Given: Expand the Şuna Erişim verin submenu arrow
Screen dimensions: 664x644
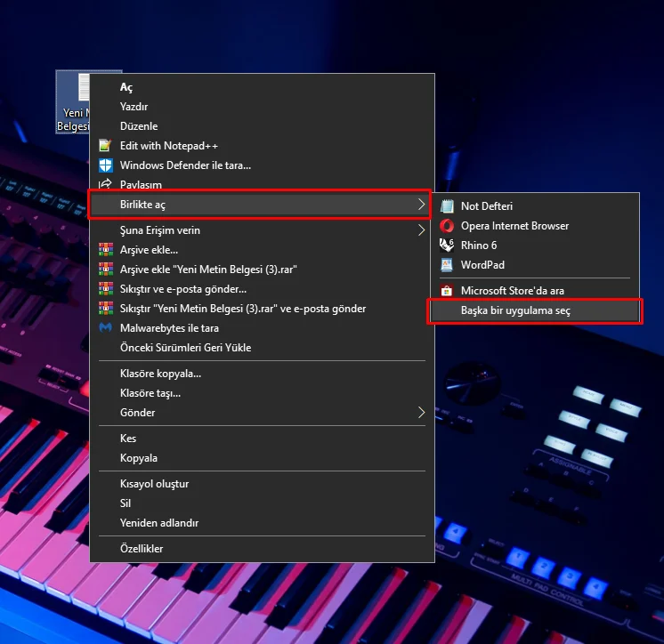Looking at the screenshot, I should (x=421, y=230).
